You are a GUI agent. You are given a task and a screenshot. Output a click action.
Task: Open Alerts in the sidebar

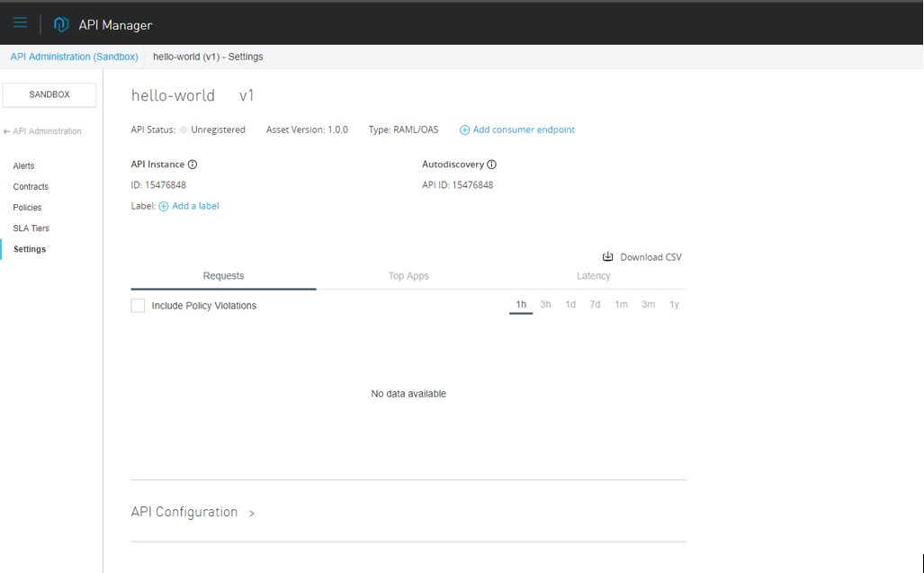point(23,166)
